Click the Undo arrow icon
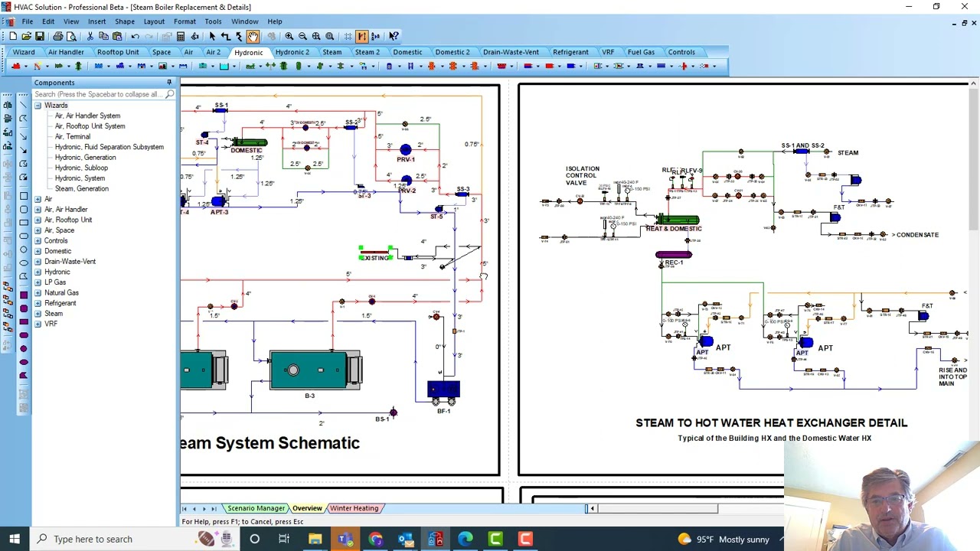 coord(135,36)
